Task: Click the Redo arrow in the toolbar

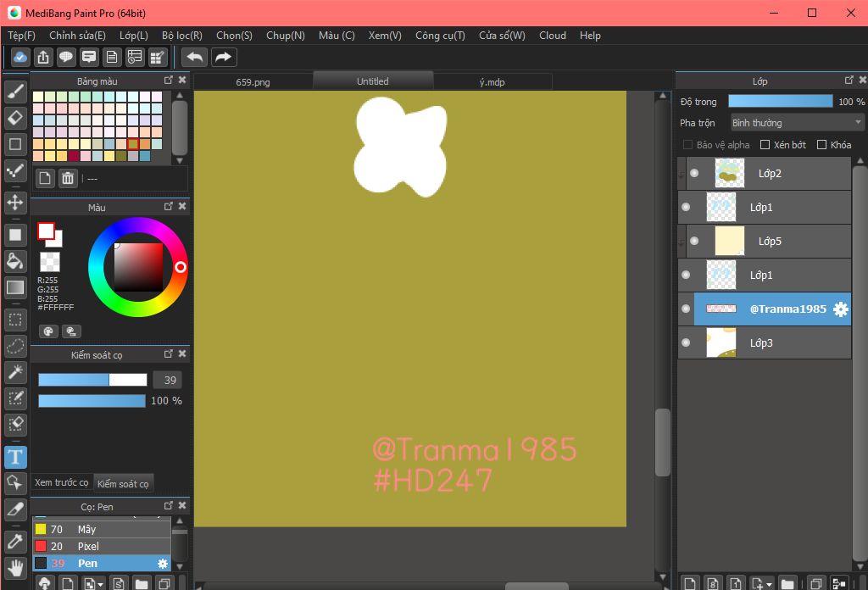Action: (223, 57)
